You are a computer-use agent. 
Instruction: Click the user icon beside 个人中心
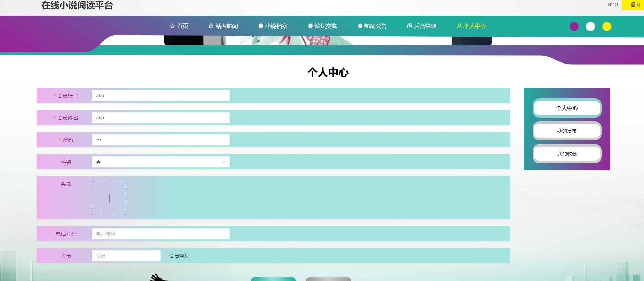click(459, 26)
